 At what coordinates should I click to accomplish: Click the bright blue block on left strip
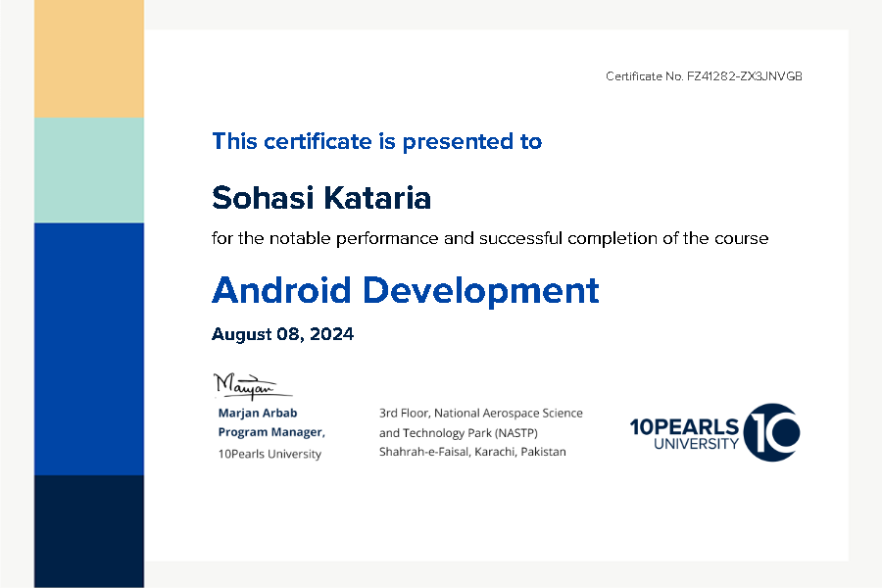point(89,348)
